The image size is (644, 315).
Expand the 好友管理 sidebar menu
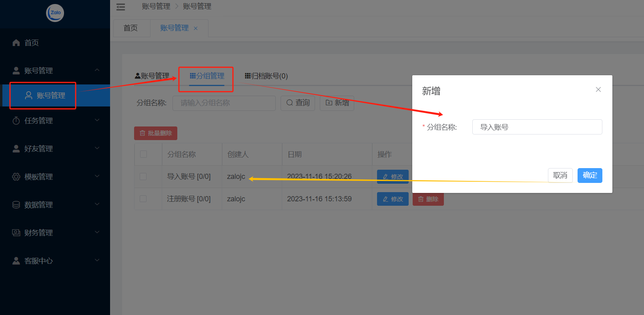point(97,148)
